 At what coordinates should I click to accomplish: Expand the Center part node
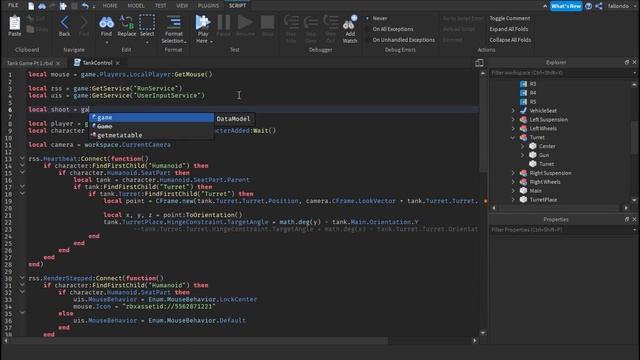click(522, 146)
